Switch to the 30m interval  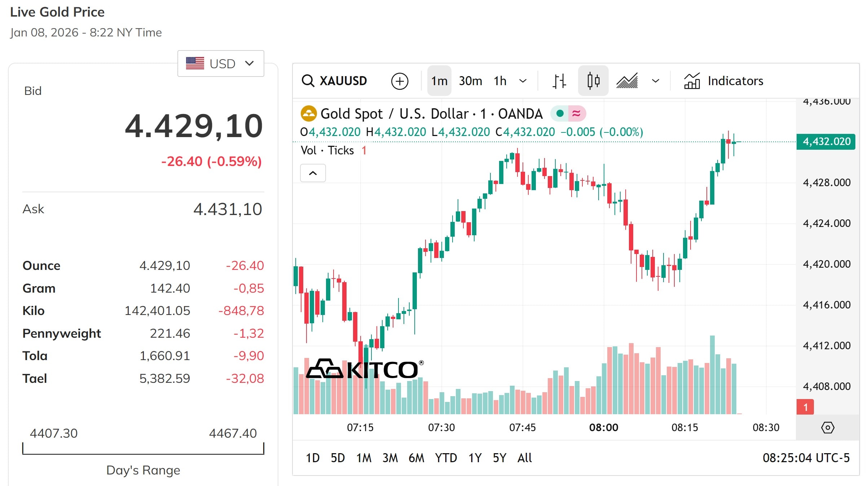[470, 81]
